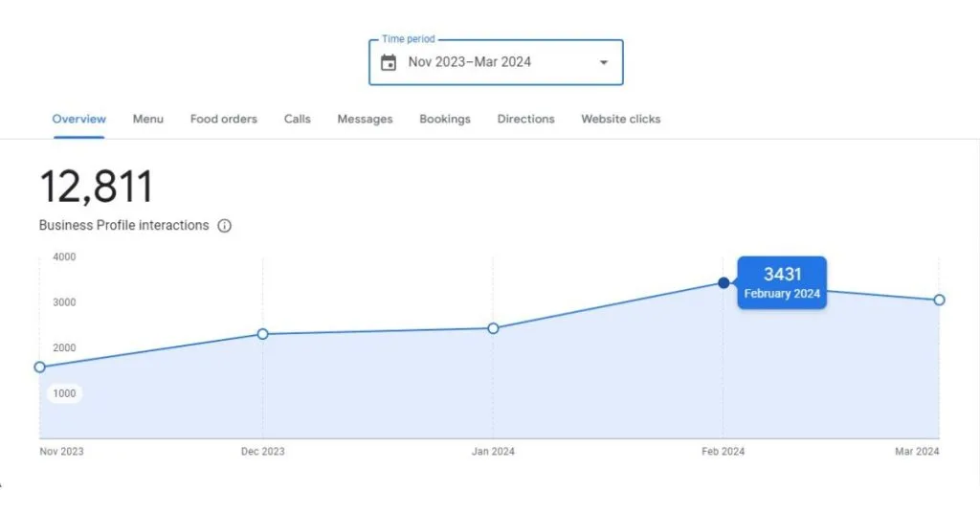Click the 12,811 total interactions number
The image size is (980, 513).
click(x=97, y=187)
